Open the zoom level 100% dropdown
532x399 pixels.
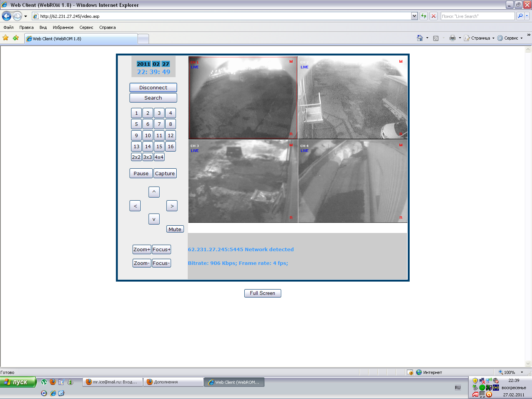(522, 372)
